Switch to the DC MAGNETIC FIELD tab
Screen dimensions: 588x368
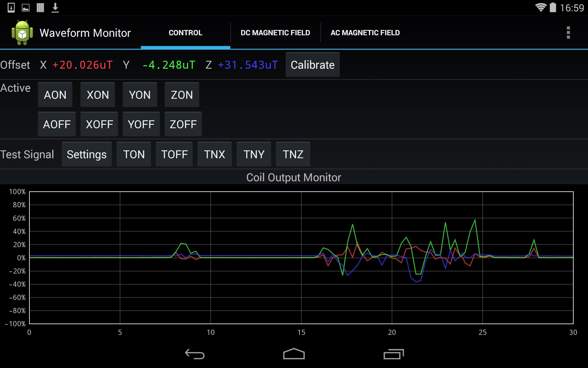[275, 33]
